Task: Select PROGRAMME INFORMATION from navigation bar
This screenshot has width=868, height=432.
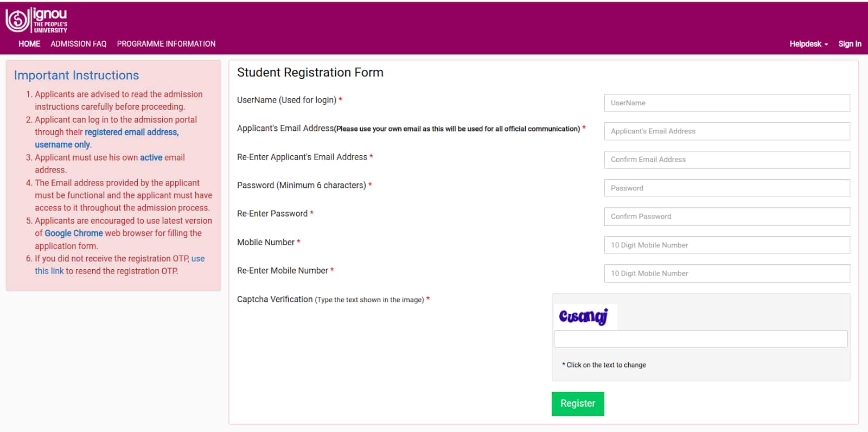Action: pos(166,44)
